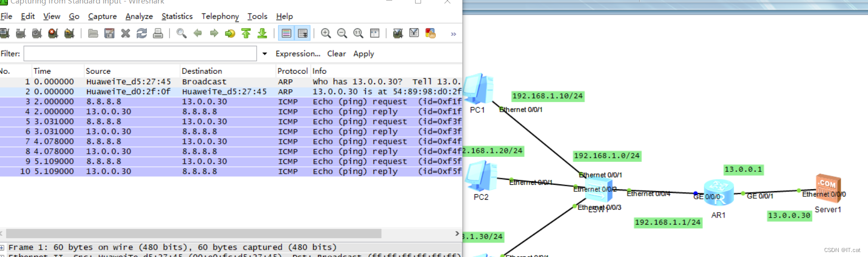Viewport: 868px width, 257px height.
Task: Jump to last packet icon
Action: 262,33
